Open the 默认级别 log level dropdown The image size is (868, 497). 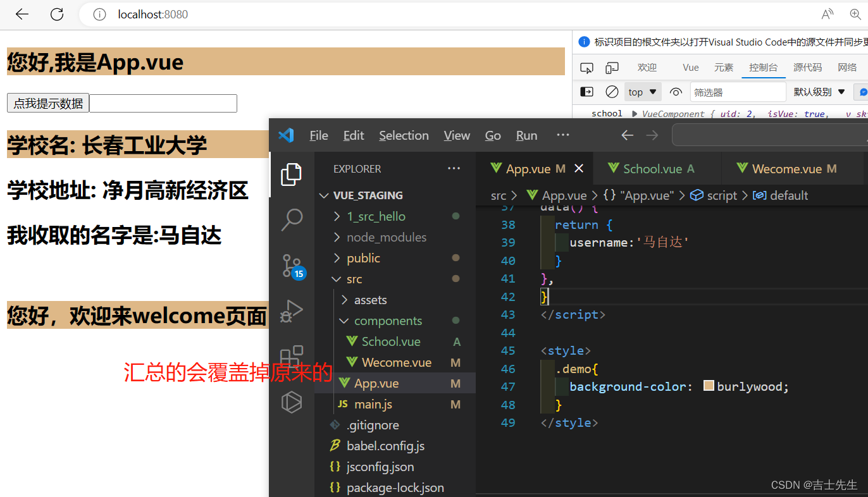click(x=819, y=92)
